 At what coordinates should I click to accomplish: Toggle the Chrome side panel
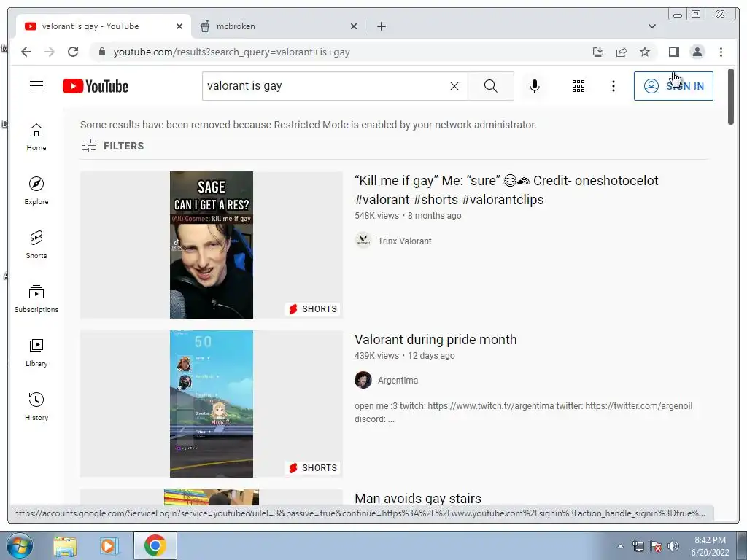point(673,52)
